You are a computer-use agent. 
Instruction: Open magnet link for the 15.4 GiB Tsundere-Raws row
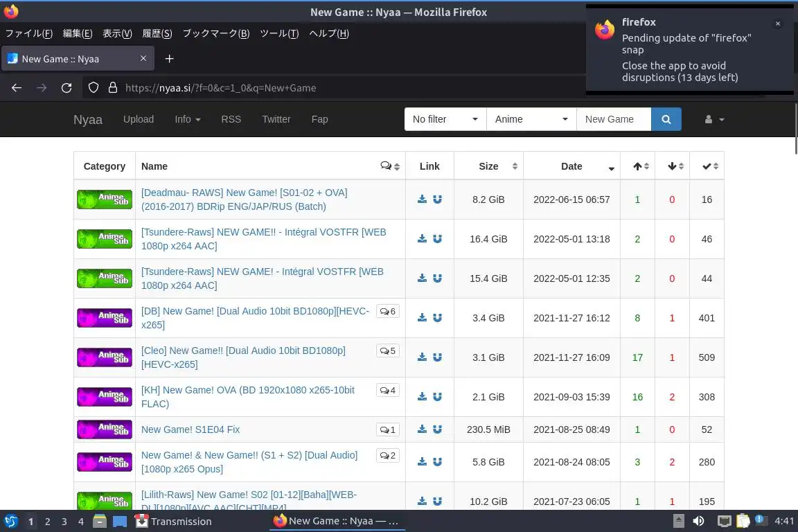(x=437, y=278)
